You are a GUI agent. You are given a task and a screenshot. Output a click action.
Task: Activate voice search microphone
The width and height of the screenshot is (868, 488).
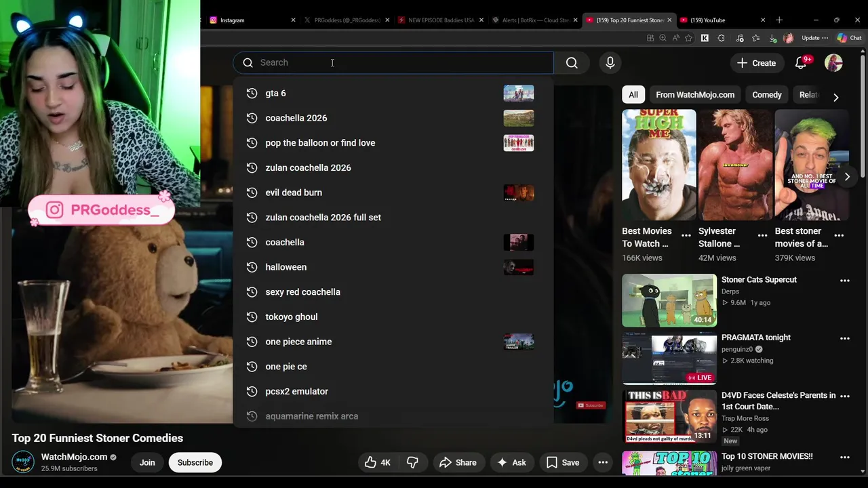coord(610,62)
